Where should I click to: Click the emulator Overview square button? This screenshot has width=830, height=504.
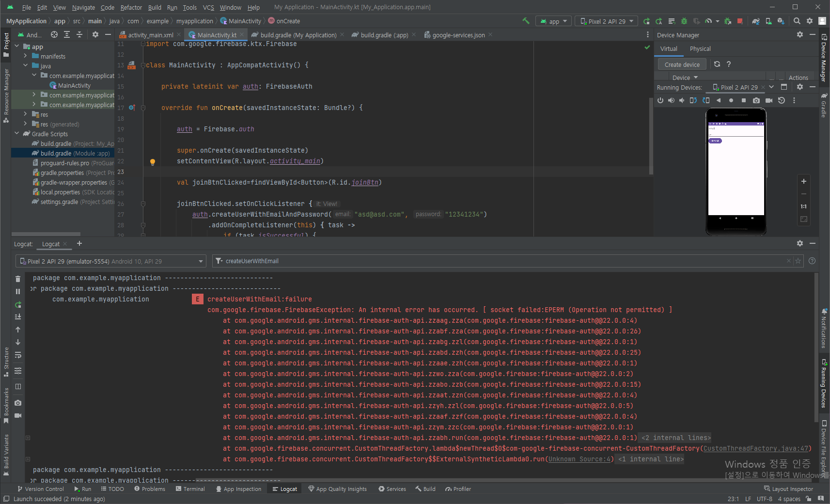pos(744,100)
